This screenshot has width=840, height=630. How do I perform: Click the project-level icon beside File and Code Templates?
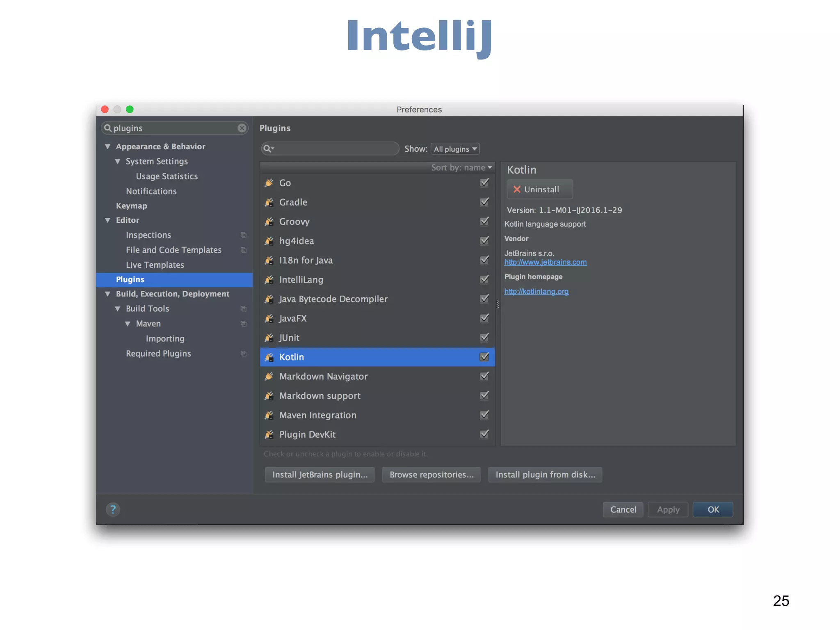244,250
